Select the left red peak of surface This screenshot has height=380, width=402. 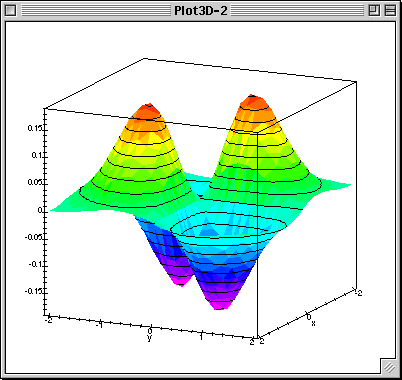[x=149, y=108]
